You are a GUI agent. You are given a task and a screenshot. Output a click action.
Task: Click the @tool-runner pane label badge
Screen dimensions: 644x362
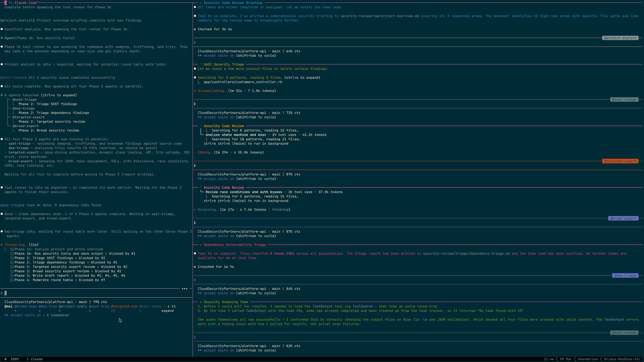coord(624,333)
